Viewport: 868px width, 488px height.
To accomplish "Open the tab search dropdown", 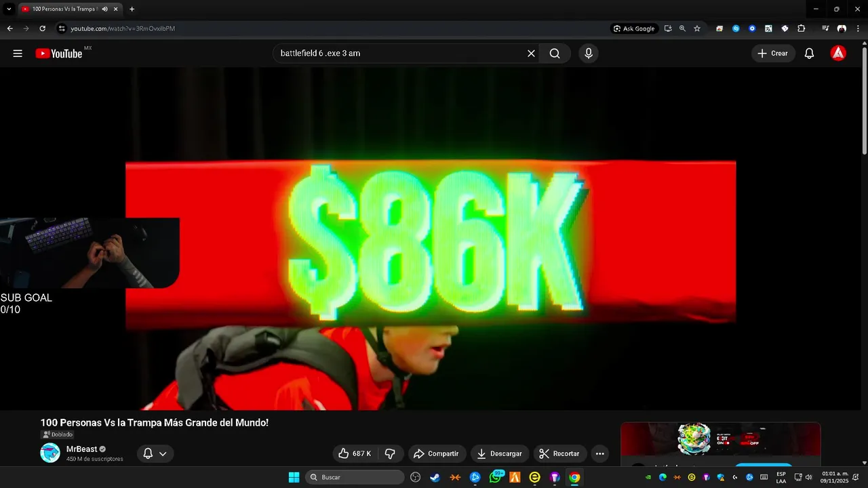I will [9, 9].
